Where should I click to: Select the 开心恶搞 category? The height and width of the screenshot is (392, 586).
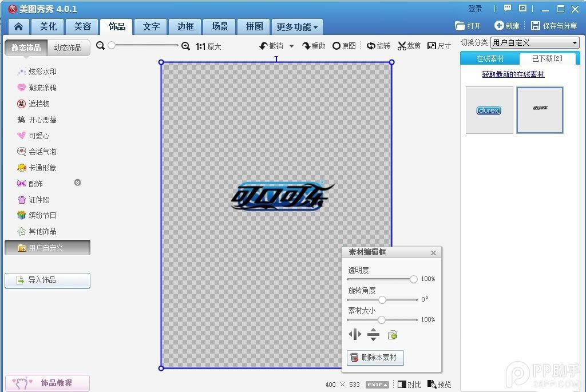point(37,120)
